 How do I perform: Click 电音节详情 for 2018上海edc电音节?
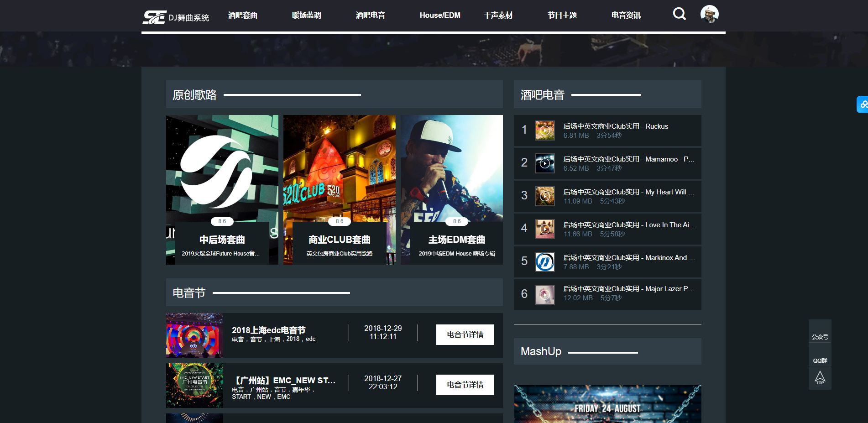(x=465, y=334)
